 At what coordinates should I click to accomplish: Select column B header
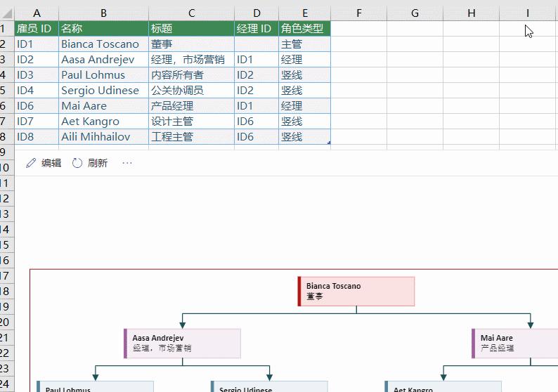pos(103,13)
